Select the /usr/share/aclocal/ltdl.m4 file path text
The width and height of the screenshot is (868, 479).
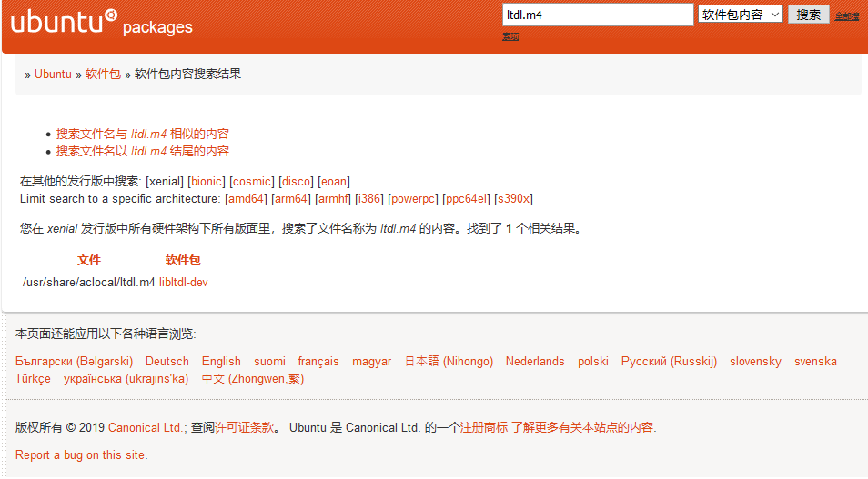click(x=88, y=282)
